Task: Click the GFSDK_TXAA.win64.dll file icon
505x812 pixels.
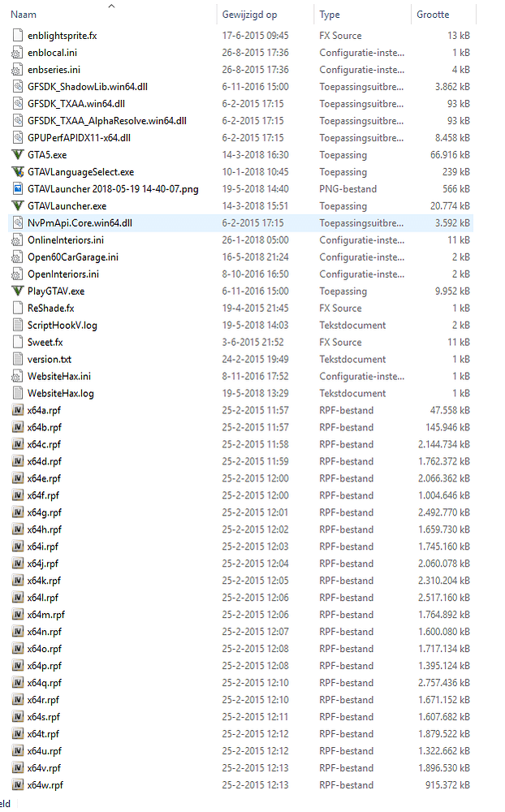Action: (x=18, y=104)
